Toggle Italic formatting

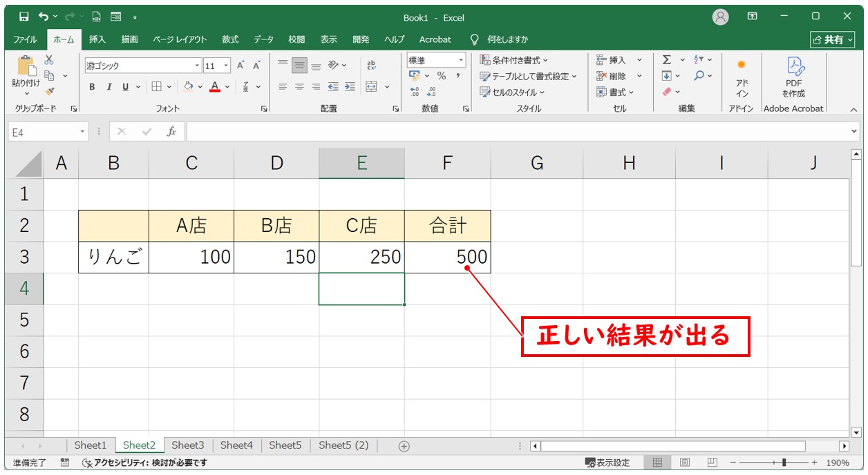(108, 87)
